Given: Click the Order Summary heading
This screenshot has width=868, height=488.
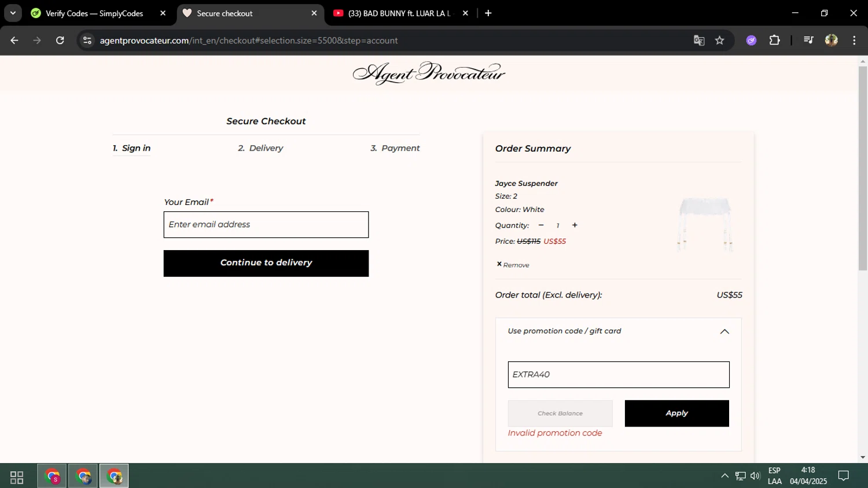Looking at the screenshot, I should coord(533,149).
